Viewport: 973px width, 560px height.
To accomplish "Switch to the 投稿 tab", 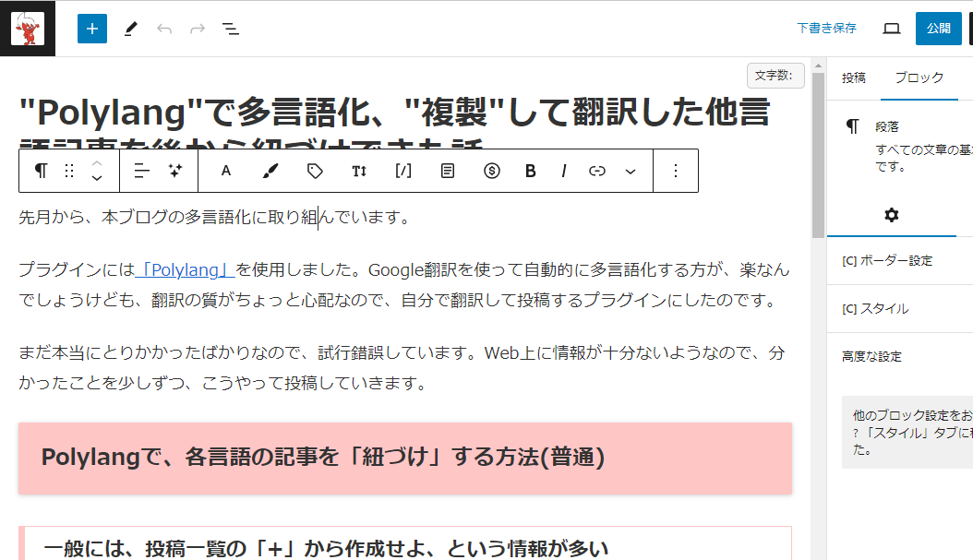I will point(853,77).
